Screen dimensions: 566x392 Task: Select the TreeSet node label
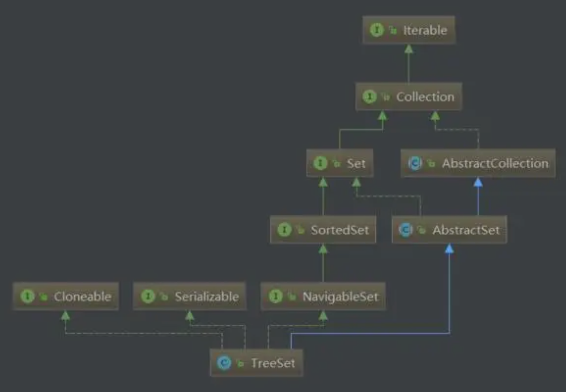click(273, 363)
